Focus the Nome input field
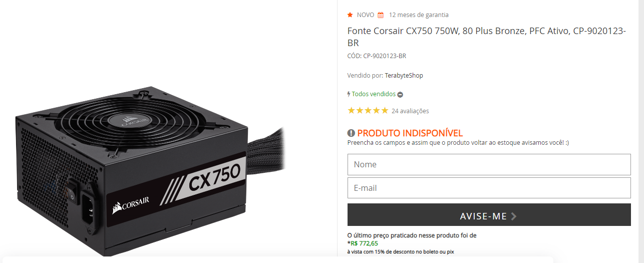Screen dimensions: 644x263 pos(489,164)
